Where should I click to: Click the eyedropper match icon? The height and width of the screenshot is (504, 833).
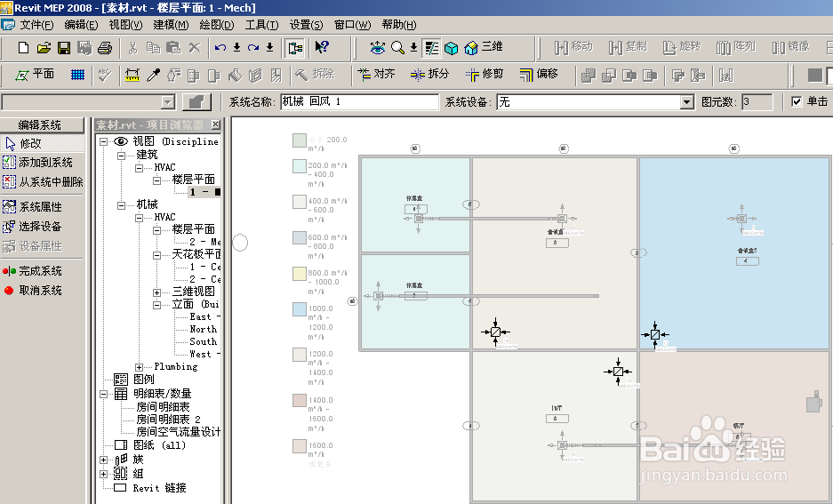pos(153,75)
